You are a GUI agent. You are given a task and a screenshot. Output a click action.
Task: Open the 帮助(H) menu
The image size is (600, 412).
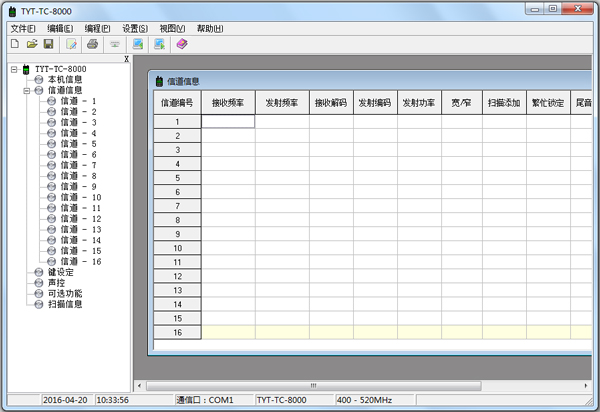click(x=210, y=29)
